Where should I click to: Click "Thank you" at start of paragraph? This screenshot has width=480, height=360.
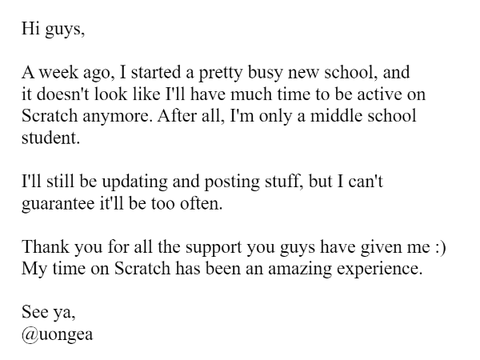(62, 247)
